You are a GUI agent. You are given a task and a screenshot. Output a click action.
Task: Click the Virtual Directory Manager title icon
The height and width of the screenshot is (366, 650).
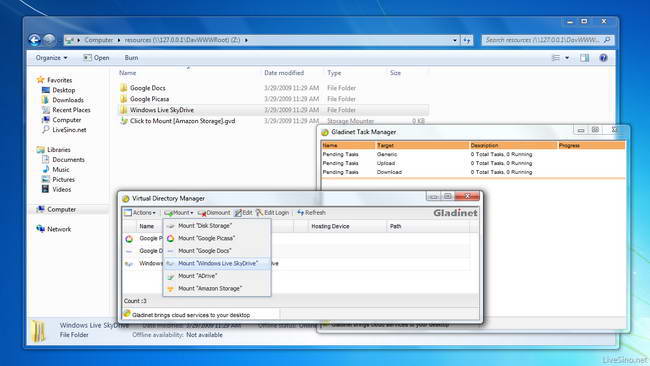126,199
